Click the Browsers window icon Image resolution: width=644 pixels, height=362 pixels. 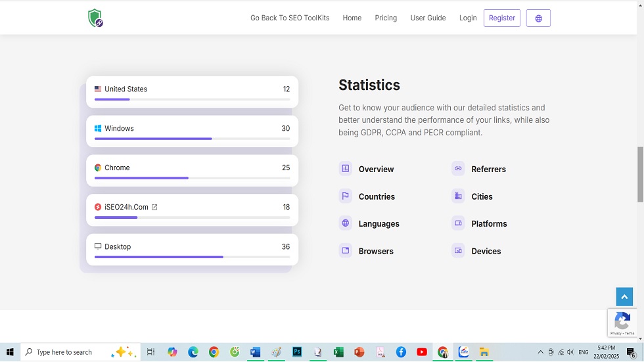pyautogui.click(x=346, y=251)
